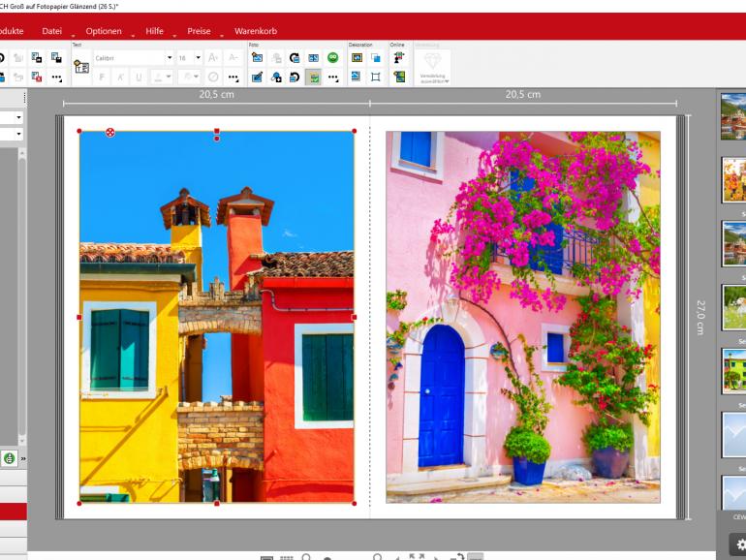Select the third village thumbnail in right panel
This screenshot has height=560, width=746.
[x=733, y=243]
